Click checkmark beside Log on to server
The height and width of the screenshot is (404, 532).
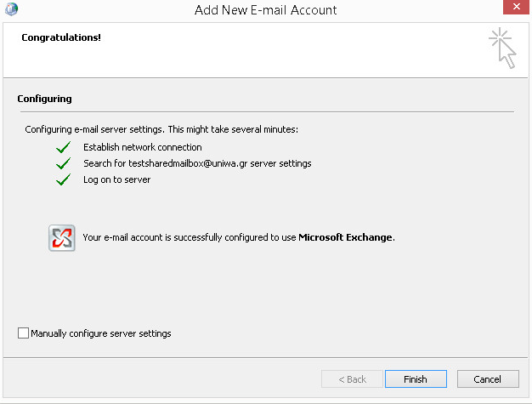click(63, 179)
